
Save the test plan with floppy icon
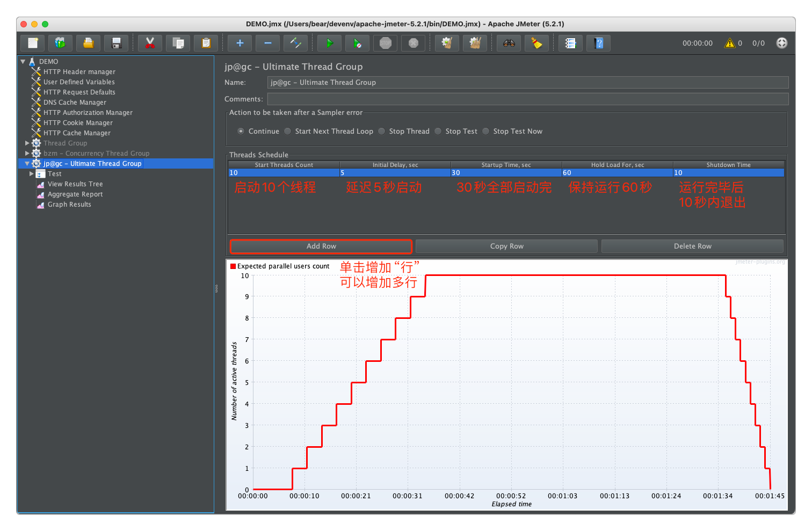tap(117, 43)
